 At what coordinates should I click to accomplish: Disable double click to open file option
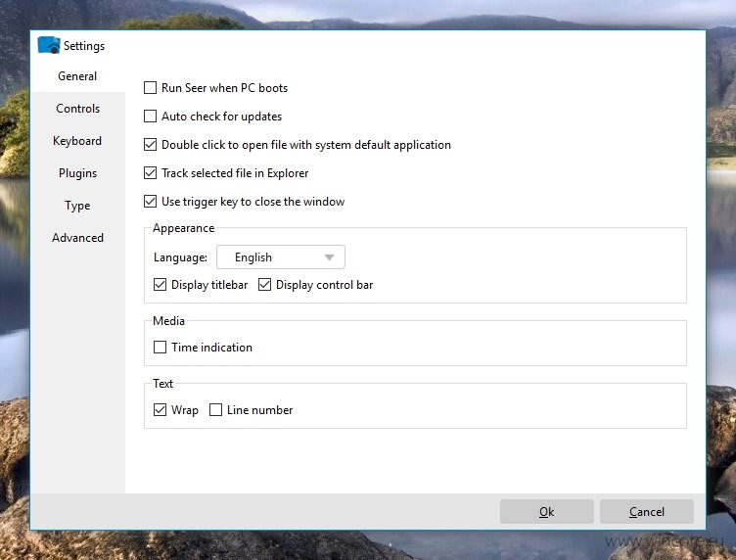151,145
